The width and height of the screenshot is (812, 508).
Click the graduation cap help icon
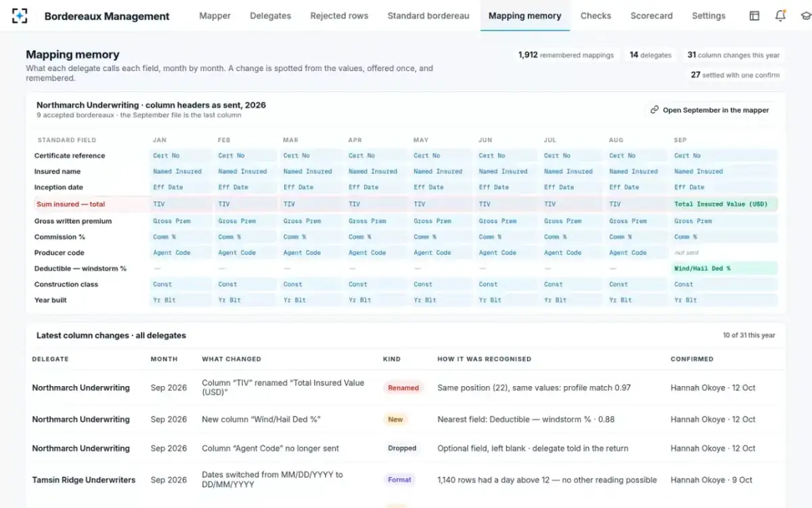click(805, 16)
